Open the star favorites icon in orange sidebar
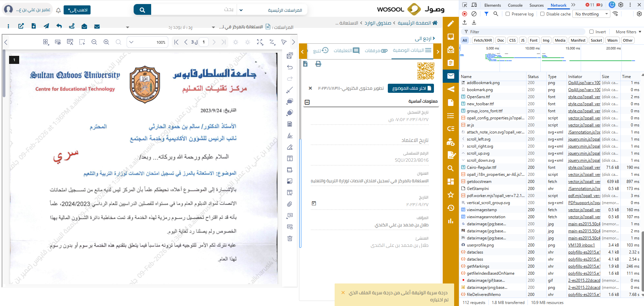The image size is (644, 306). coord(451,195)
